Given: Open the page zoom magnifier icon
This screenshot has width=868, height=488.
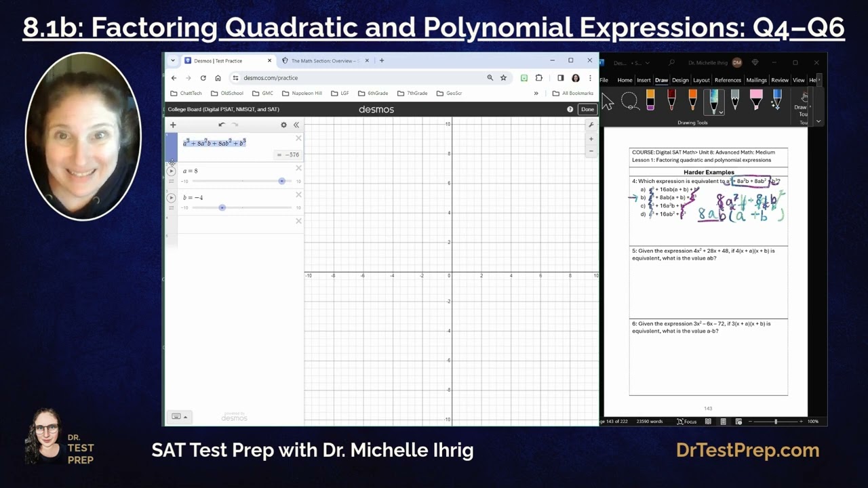Looking at the screenshot, I should tap(490, 78).
